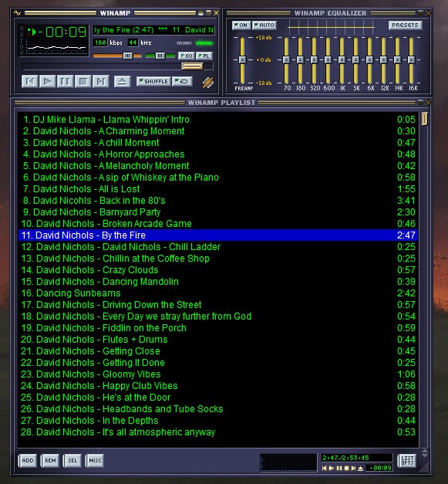Image resolution: width=448 pixels, height=484 pixels.
Task: Open file with the Eject button
Action: (122, 82)
